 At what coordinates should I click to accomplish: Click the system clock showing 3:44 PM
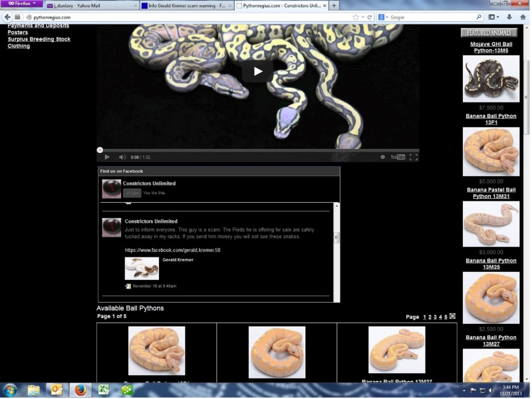click(510, 390)
